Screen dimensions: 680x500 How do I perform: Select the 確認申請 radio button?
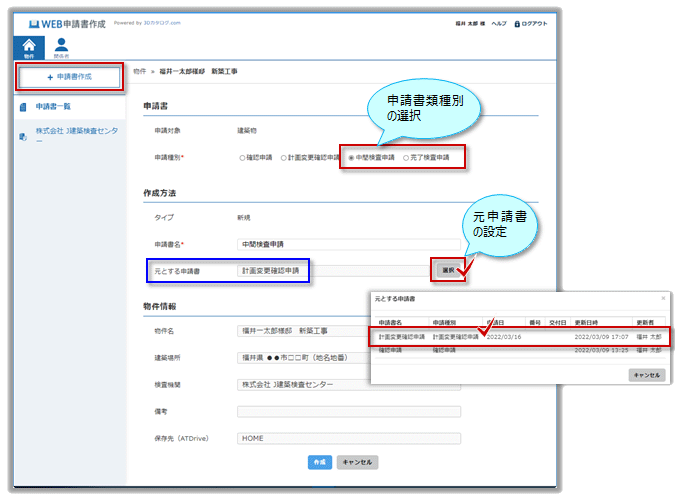coord(243,157)
